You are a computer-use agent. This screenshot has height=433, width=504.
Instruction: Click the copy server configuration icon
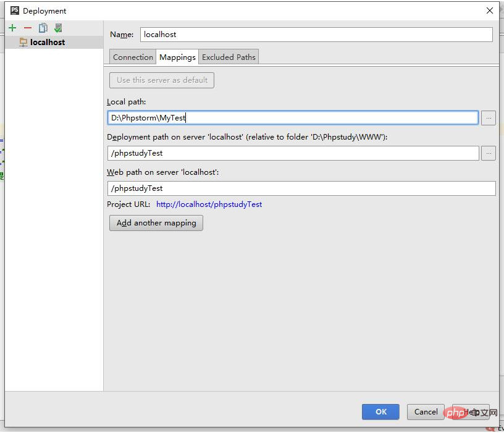(43, 28)
